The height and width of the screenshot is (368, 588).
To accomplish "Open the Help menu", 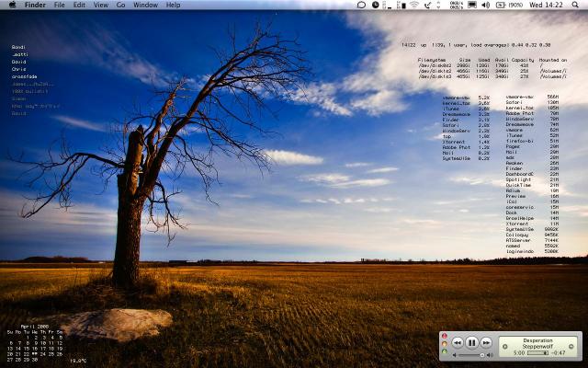I will click(x=173, y=5).
